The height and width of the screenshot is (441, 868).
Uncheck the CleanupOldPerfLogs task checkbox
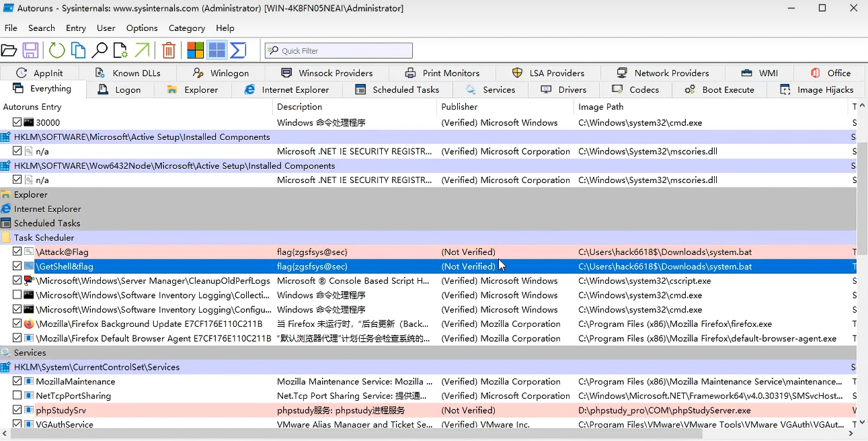[x=17, y=280]
